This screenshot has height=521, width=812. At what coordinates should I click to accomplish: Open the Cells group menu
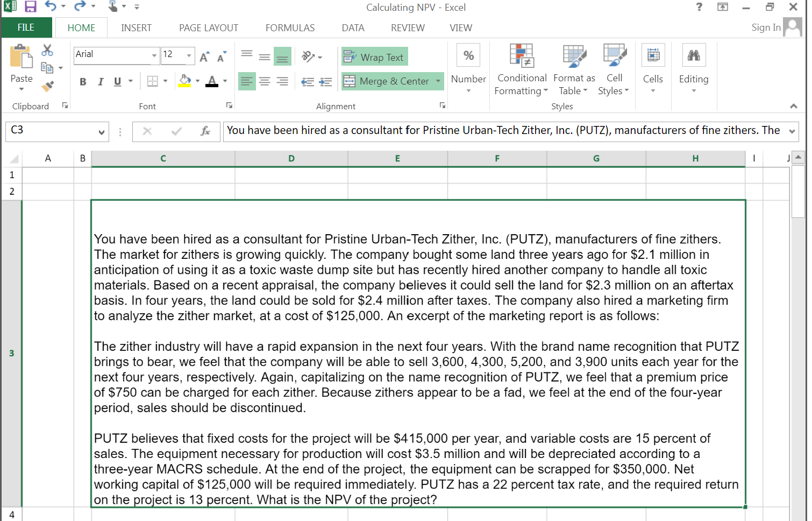tap(653, 69)
